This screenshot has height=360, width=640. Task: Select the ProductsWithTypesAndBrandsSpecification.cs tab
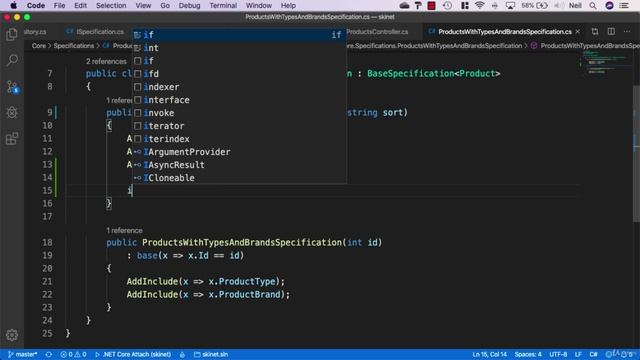(x=504, y=31)
